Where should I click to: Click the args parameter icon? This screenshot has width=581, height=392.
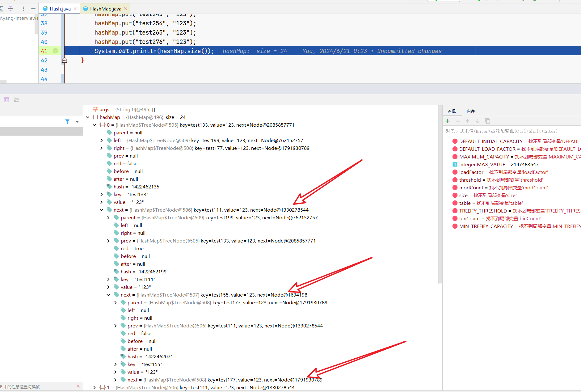pos(95,109)
